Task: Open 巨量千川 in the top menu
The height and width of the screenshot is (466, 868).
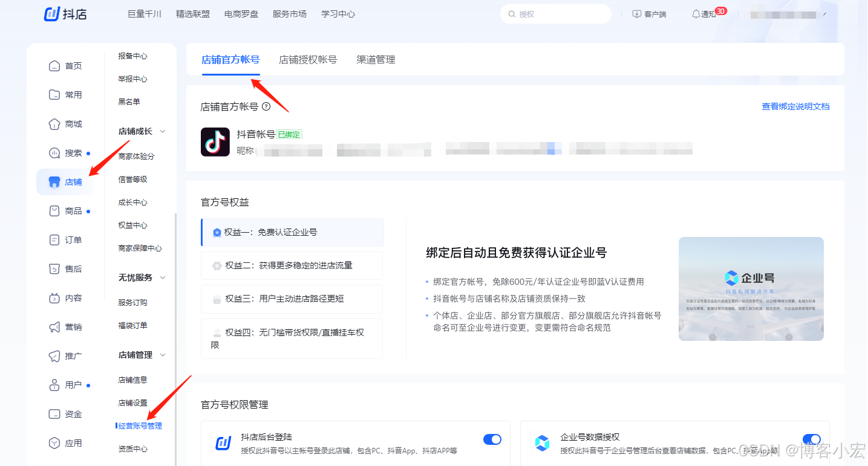Action: (x=145, y=14)
